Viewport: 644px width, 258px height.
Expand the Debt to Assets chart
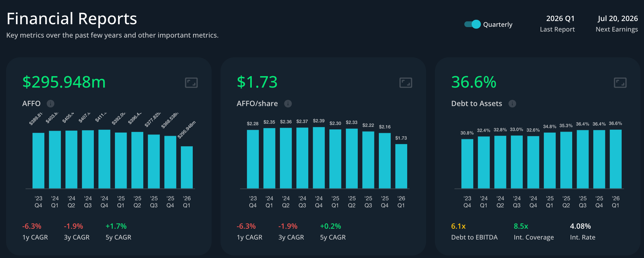pos(620,83)
